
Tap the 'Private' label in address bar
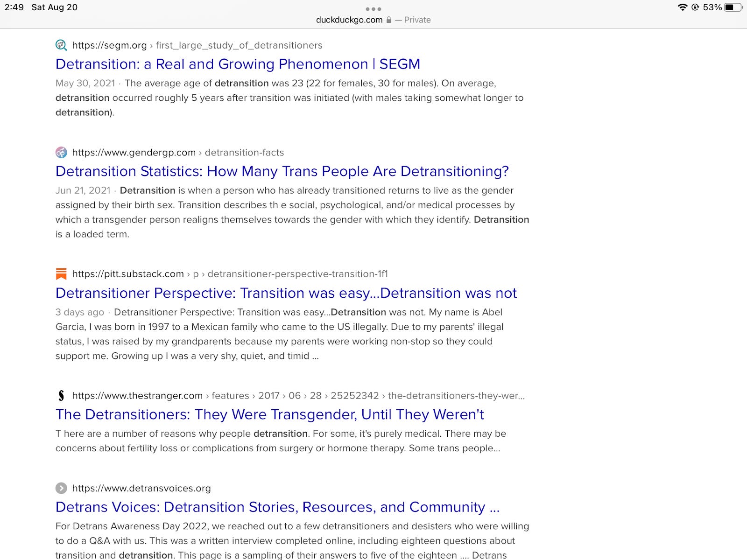coord(417,20)
